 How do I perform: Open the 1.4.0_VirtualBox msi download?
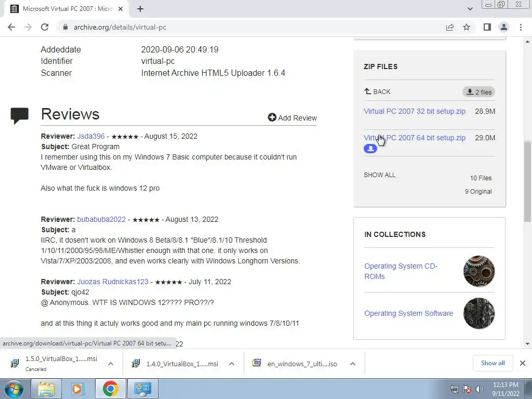click(x=176, y=364)
